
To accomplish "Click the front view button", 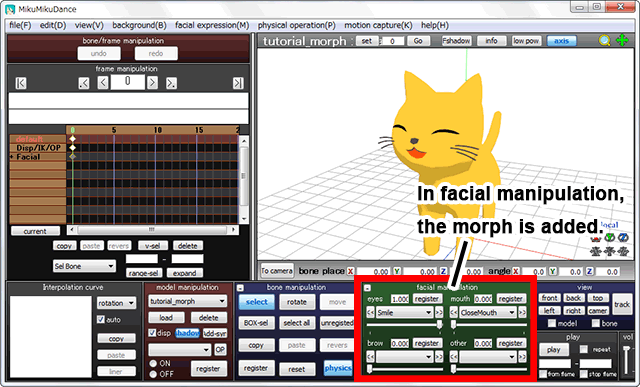I will 549,298.
